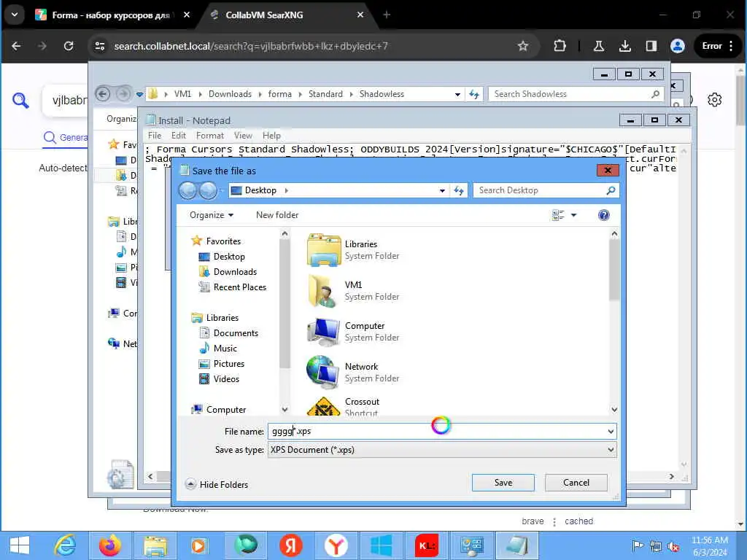Viewport: 747px width, 560px height.
Task: Click back arrow in save dialog
Action: pos(187,190)
